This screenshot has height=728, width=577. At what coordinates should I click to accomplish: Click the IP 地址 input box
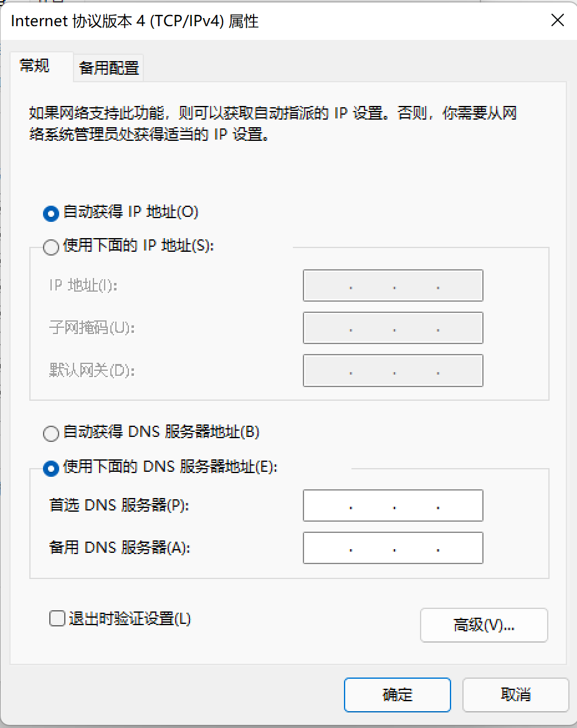(x=393, y=285)
